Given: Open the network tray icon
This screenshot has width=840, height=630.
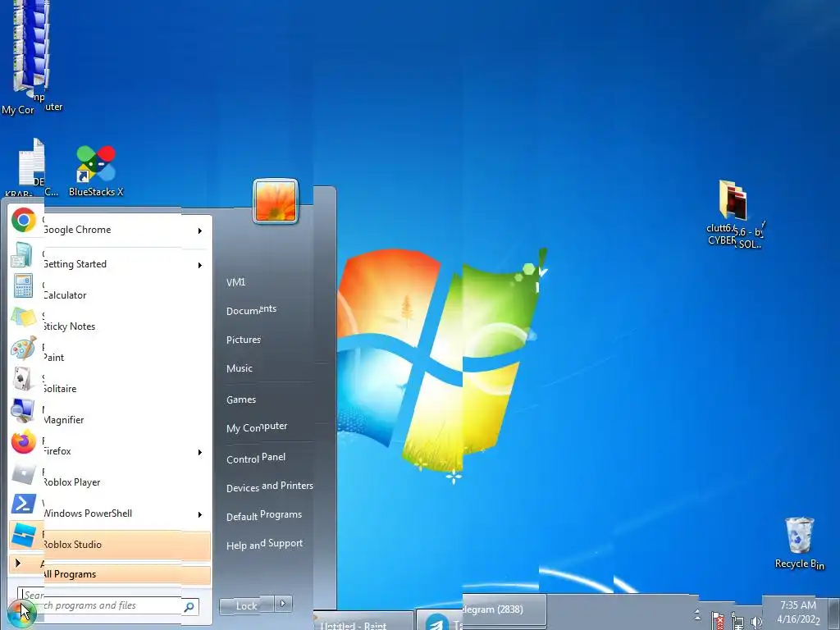Looking at the screenshot, I should pos(737,622).
